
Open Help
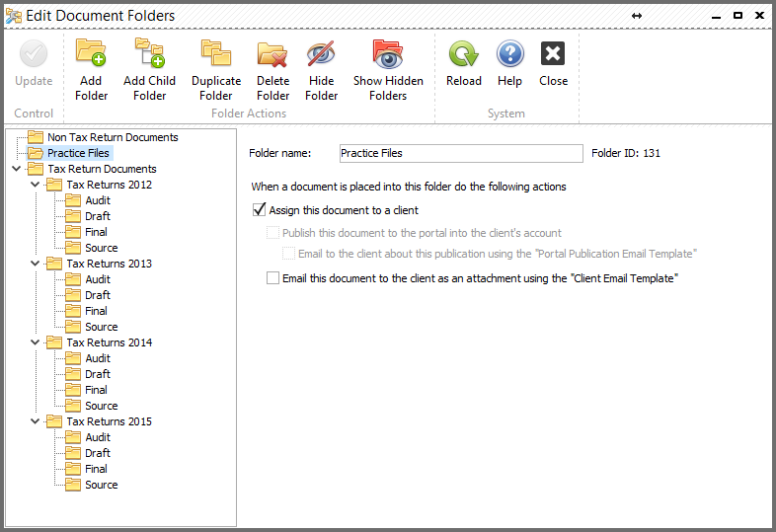tap(509, 63)
